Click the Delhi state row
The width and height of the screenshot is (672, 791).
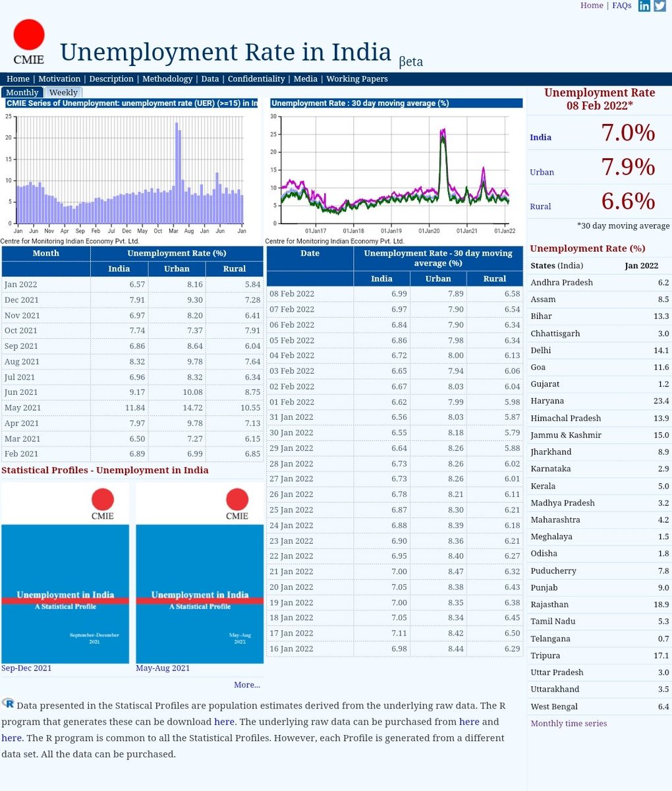point(600,350)
